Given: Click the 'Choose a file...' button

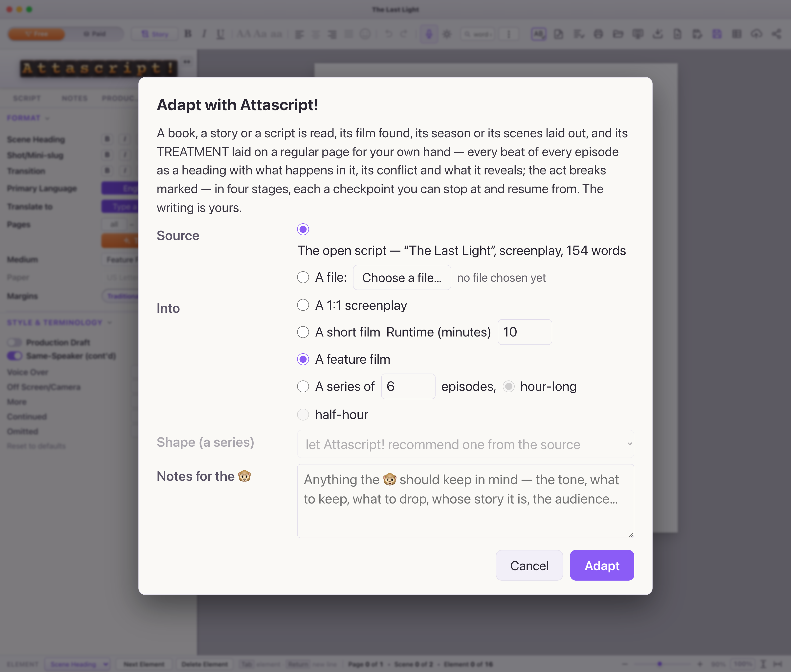Looking at the screenshot, I should point(402,278).
